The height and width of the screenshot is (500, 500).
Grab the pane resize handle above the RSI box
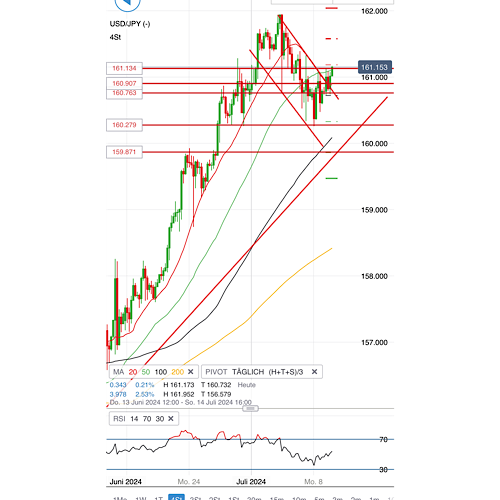pyautogui.click(x=250, y=408)
